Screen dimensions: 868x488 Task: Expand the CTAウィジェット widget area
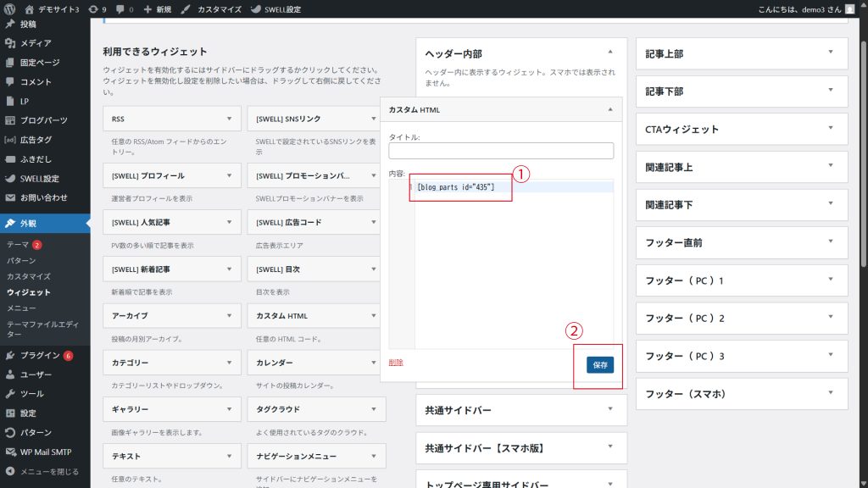click(831, 129)
